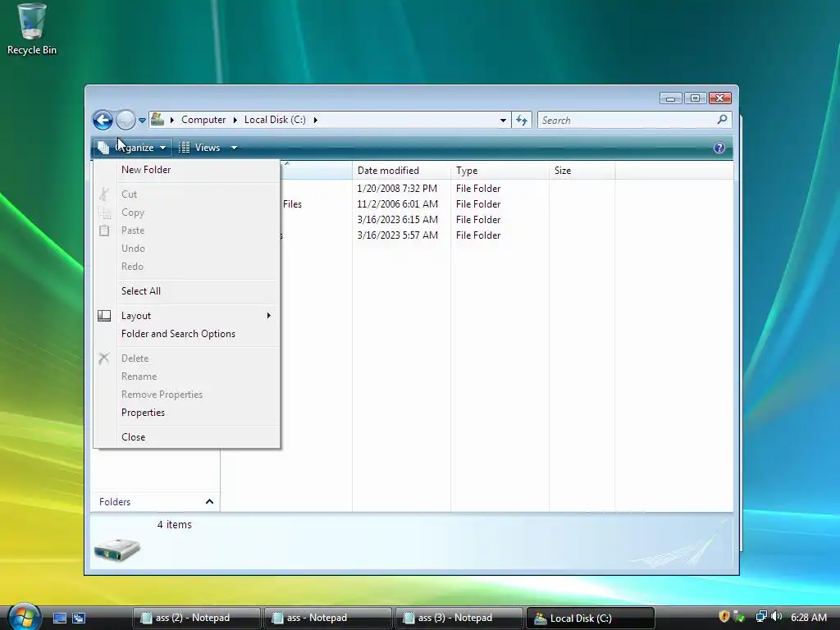Click the Folders pane label
840x630 pixels.
115,502
